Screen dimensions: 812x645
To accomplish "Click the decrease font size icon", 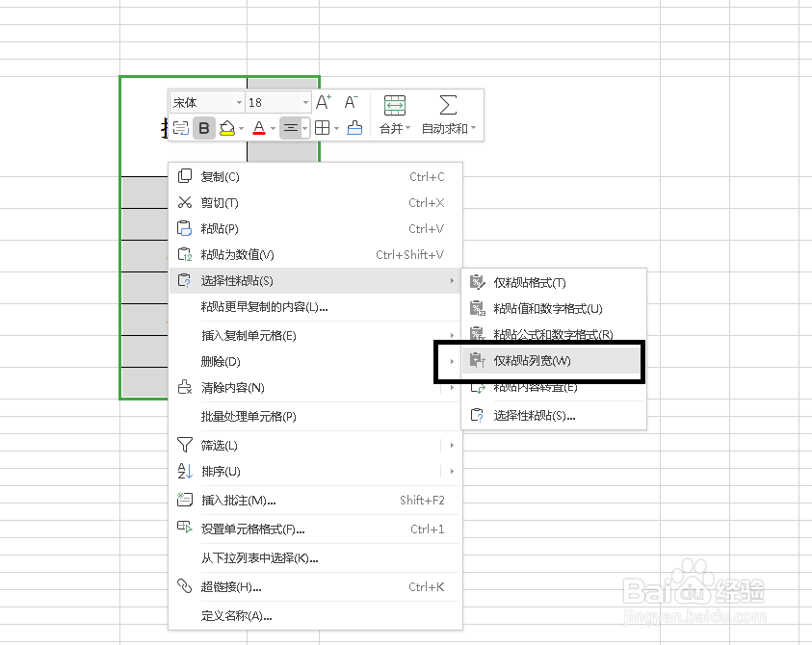I will coord(352,102).
